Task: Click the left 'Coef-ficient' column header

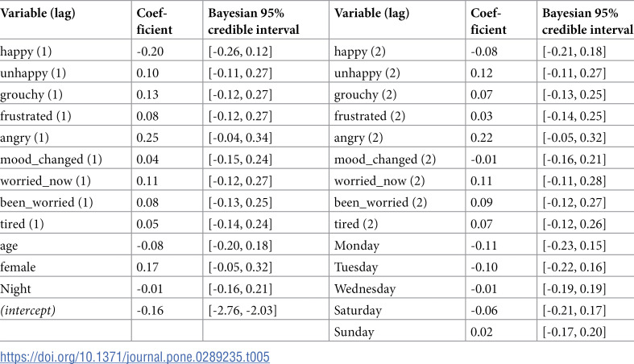Action: 155,22
